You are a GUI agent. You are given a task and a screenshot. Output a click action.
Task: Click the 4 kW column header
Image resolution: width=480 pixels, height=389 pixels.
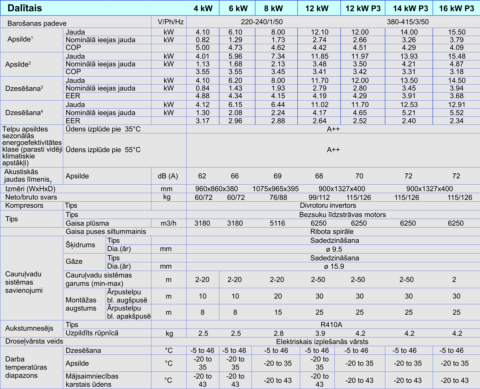(x=203, y=8)
